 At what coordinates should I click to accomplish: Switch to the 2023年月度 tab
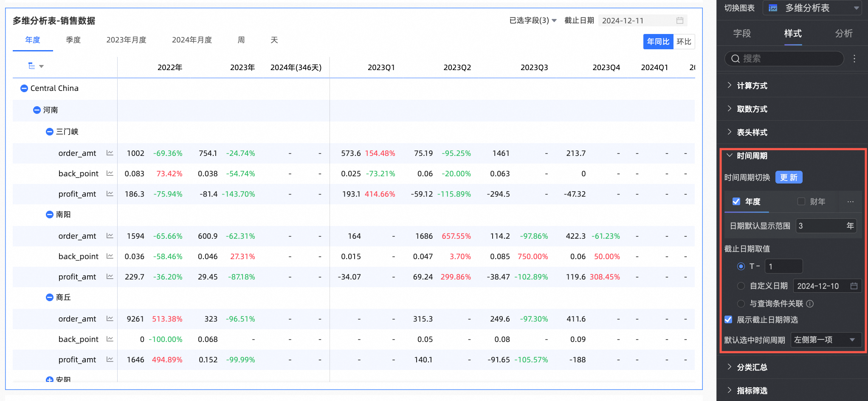(126, 40)
